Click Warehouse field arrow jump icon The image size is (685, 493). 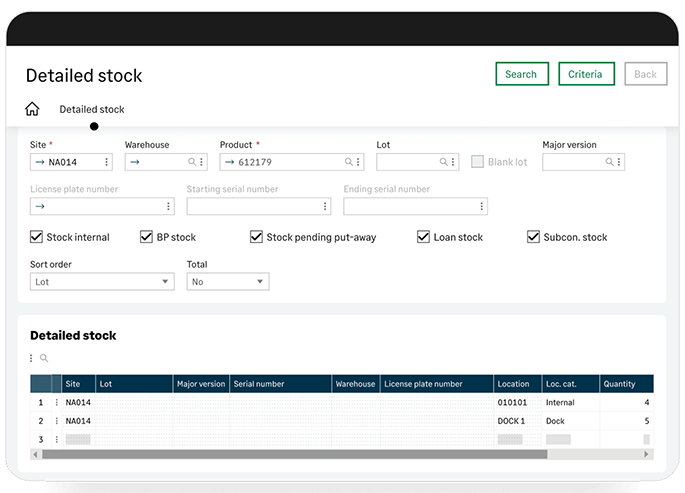[135, 162]
